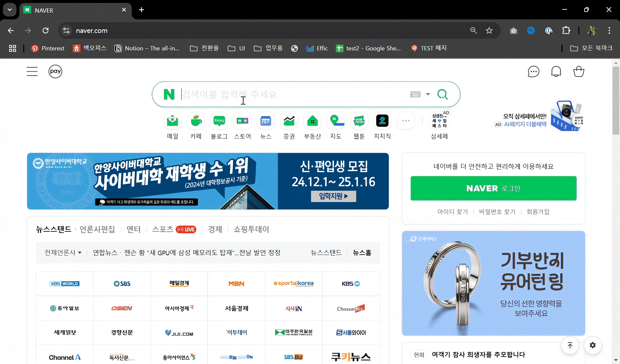Select the 쇼핑투데이 tab
620x364 pixels.
[251, 229]
